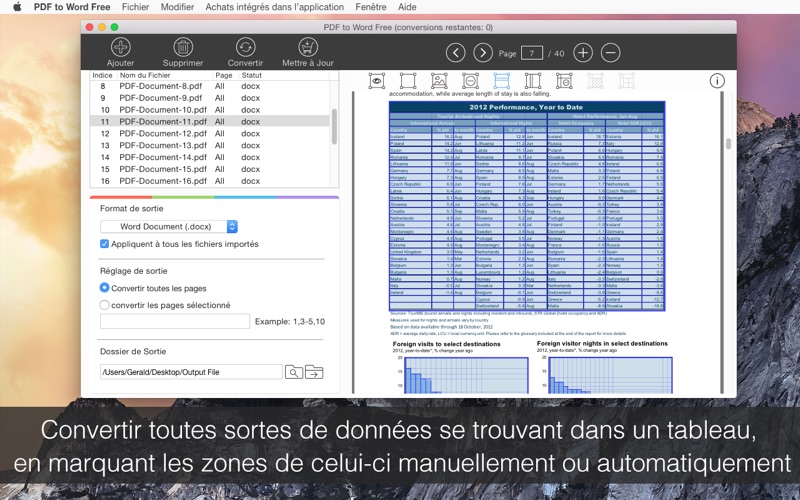Select the table row lines marking tool

point(502,81)
